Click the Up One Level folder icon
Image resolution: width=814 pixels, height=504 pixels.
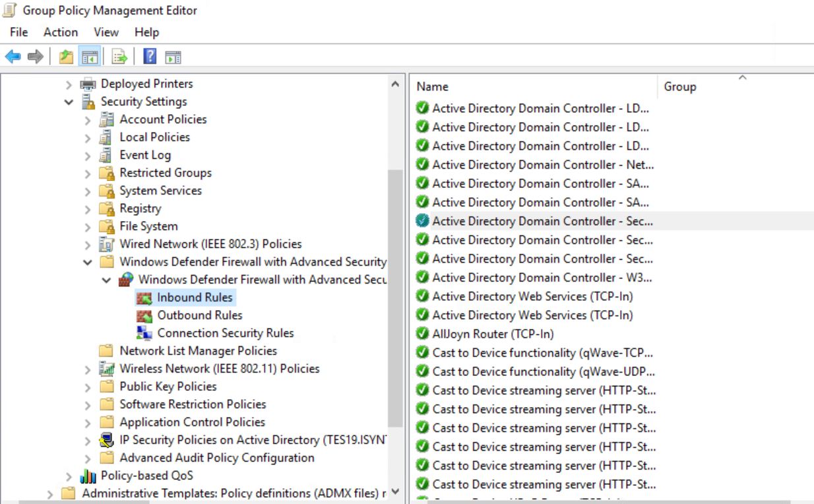click(x=65, y=55)
